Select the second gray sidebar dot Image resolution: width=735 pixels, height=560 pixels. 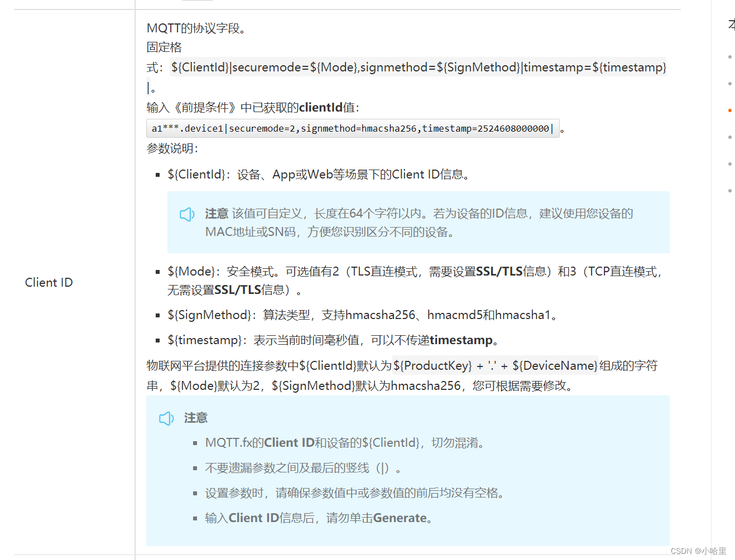click(x=730, y=83)
